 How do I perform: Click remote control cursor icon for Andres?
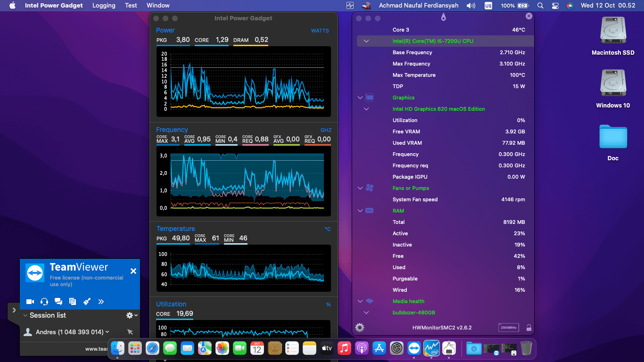click(130, 332)
